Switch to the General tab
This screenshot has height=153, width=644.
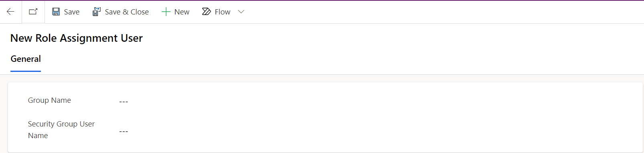pos(26,59)
